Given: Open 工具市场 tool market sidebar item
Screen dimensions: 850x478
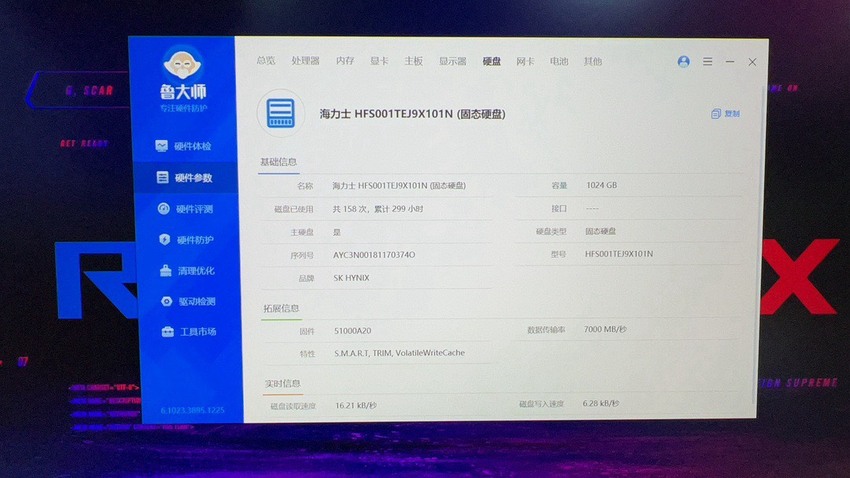Looking at the screenshot, I should (x=189, y=332).
